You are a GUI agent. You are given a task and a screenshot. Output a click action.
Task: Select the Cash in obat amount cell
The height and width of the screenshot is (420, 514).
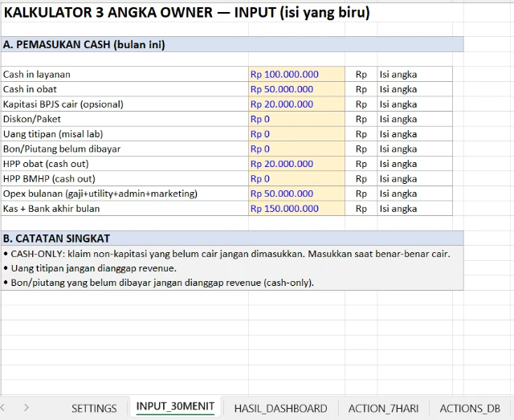point(296,89)
